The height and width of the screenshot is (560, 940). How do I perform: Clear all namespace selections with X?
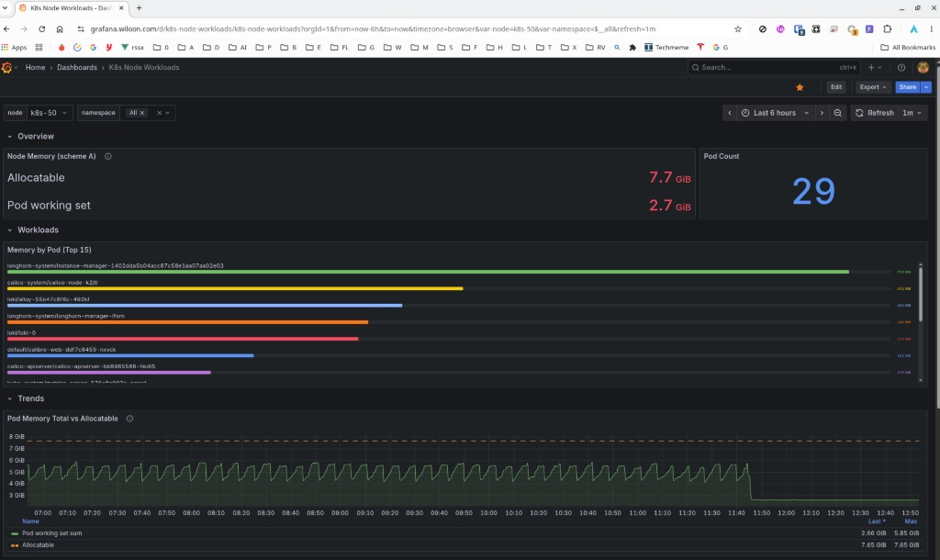point(159,113)
